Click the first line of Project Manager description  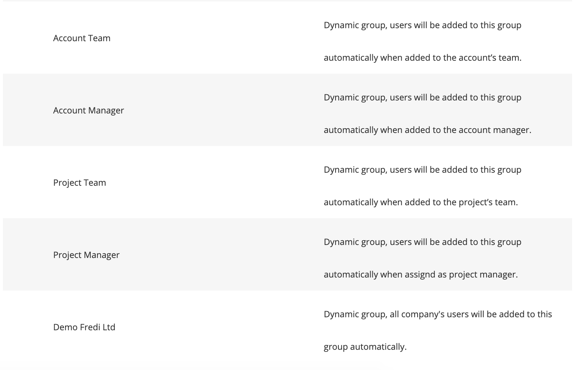pyautogui.click(x=423, y=242)
